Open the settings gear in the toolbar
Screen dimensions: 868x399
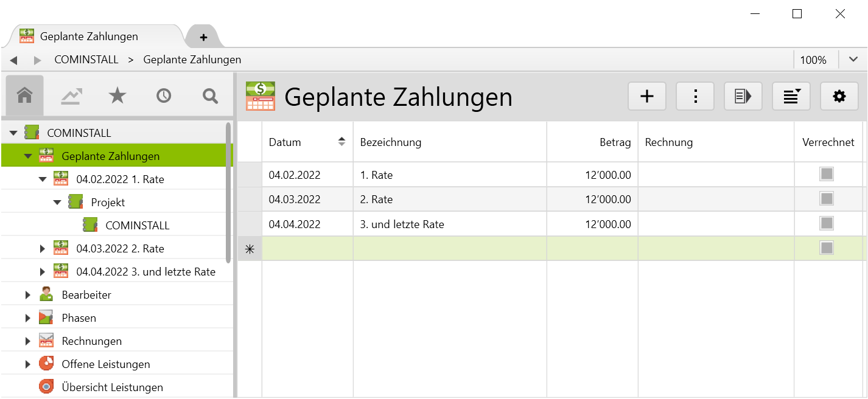point(839,96)
